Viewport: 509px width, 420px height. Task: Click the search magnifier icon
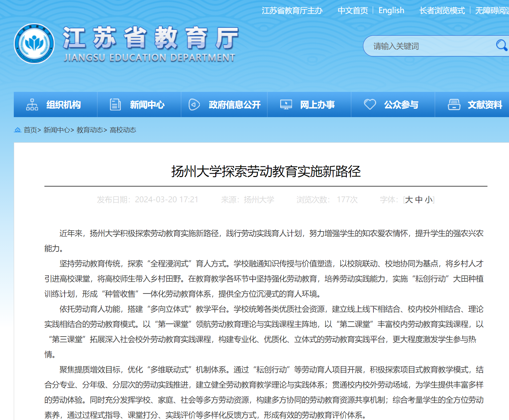tap(501, 45)
